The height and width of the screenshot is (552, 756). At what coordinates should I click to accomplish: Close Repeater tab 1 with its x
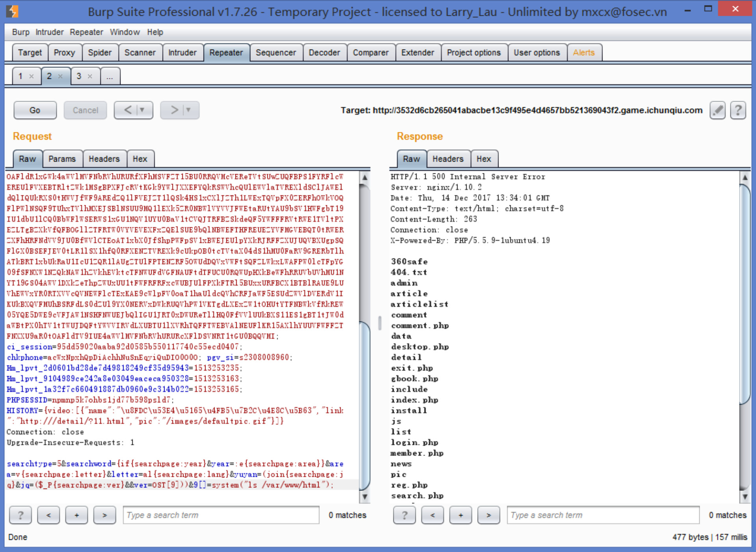(x=31, y=76)
